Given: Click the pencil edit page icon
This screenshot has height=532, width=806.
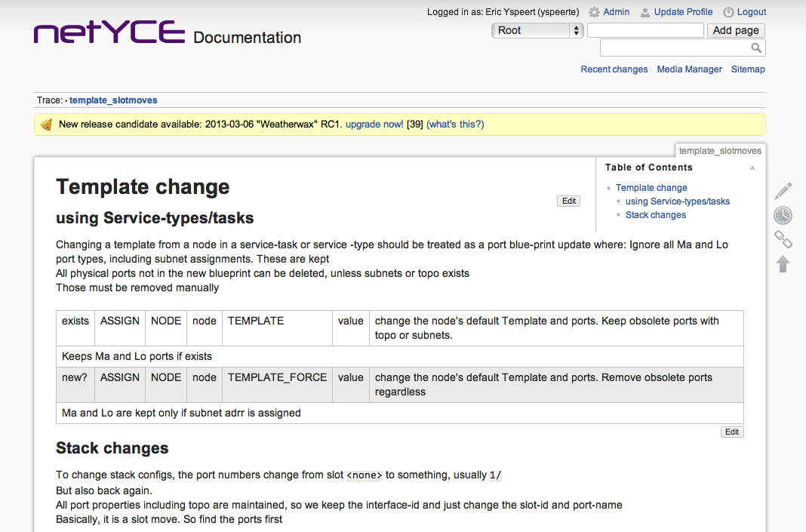Looking at the screenshot, I should [783, 191].
